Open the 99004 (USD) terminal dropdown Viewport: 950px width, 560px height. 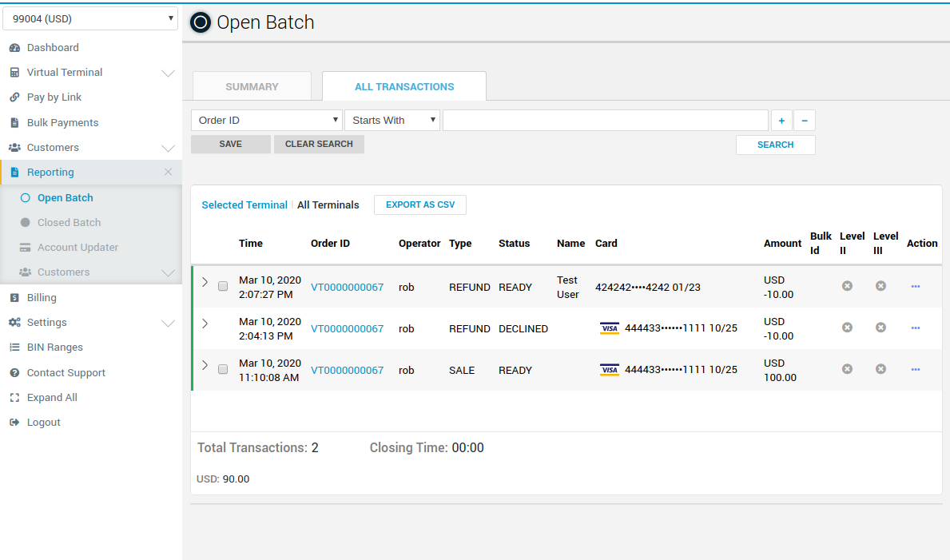point(90,18)
